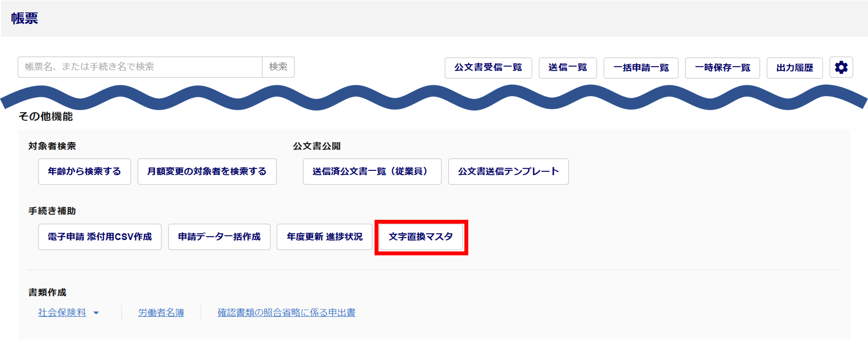Show the 一時保存一覧 list
This screenshot has width=868, height=352.
coord(722,68)
